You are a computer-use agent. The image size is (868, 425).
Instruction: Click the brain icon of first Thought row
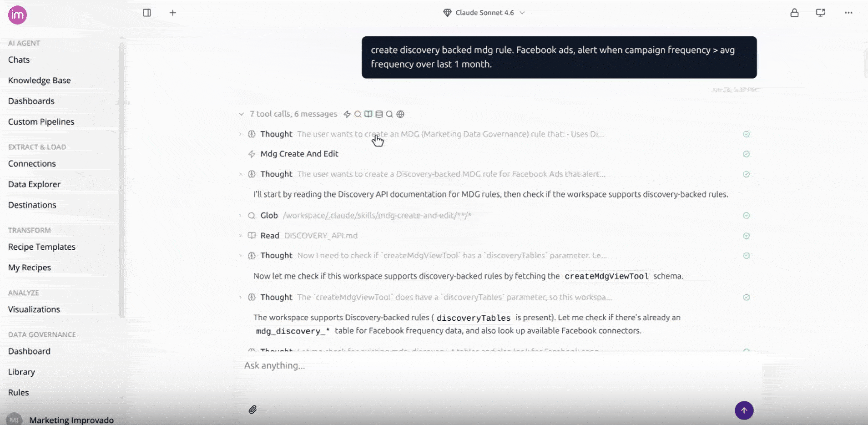(252, 134)
